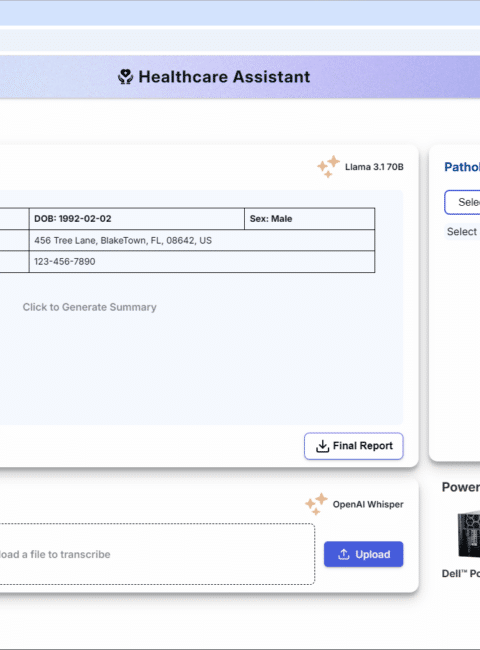Click the file transcribe drop zone
The height and width of the screenshot is (650, 480).
point(157,554)
